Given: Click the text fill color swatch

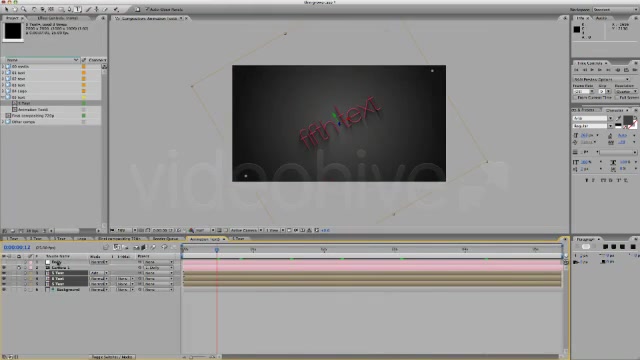Looking at the screenshot, I should click(x=628, y=119).
